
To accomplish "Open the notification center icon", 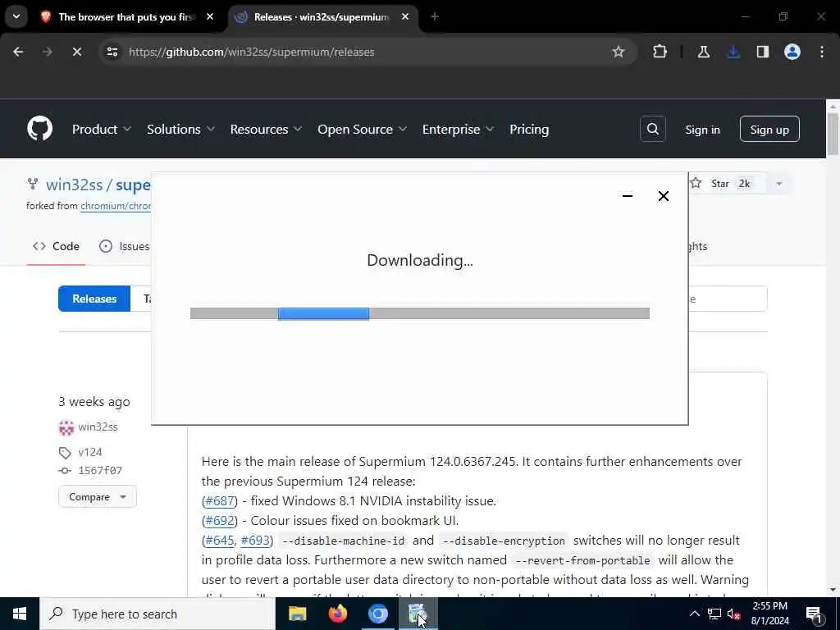I will [814, 614].
